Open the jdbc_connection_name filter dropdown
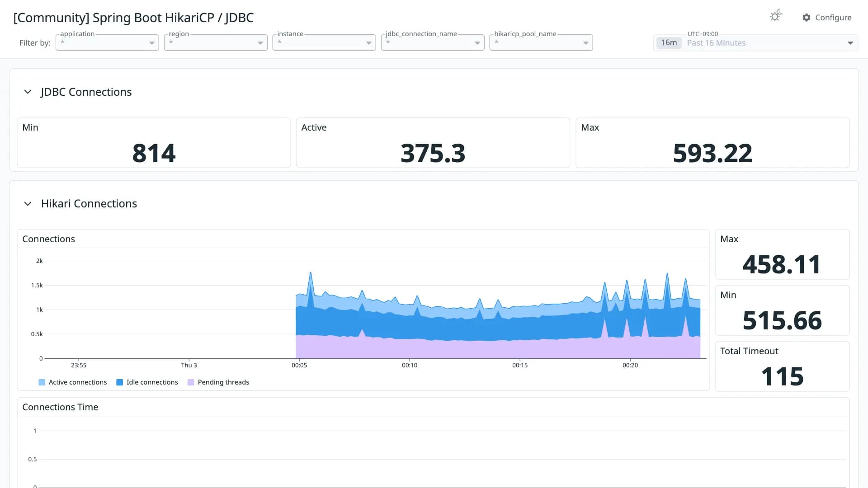The image size is (868, 488). pyautogui.click(x=433, y=42)
